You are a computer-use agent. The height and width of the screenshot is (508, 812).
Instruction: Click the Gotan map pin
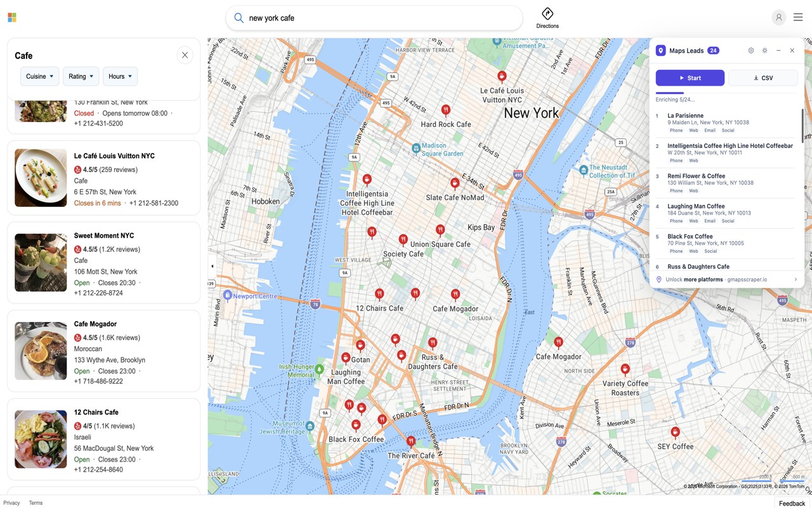click(x=360, y=346)
